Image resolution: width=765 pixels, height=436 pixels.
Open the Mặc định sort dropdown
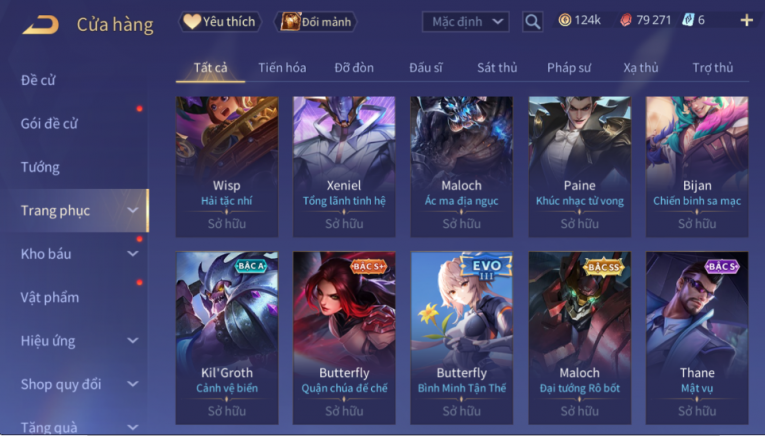465,22
